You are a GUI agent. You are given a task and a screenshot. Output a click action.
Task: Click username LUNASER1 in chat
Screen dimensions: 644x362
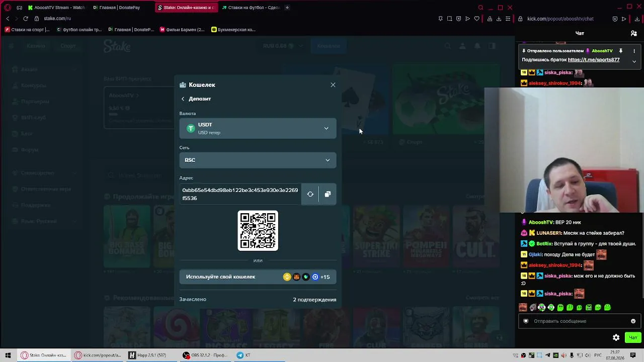pyautogui.click(x=550, y=233)
